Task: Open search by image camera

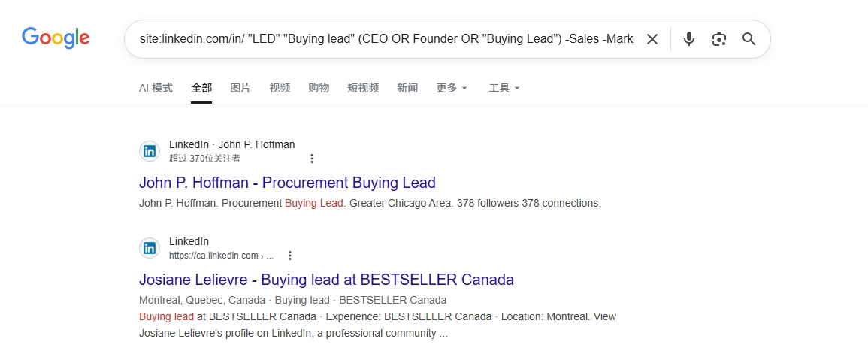Action: 719,39
